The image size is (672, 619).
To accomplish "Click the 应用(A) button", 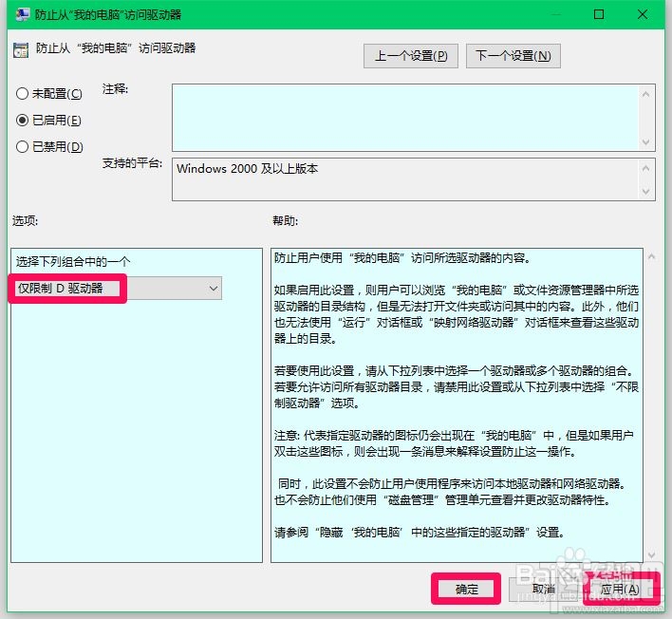I will 620,590.
